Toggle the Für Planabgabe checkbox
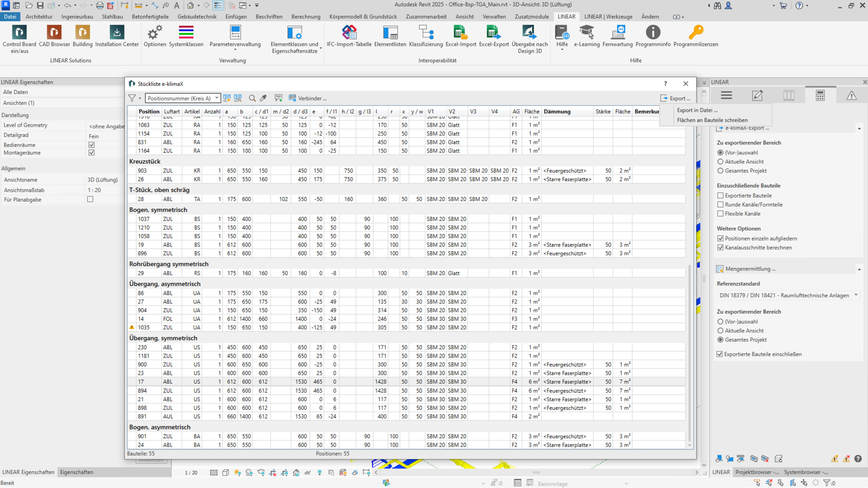 [x=90, y=199]
